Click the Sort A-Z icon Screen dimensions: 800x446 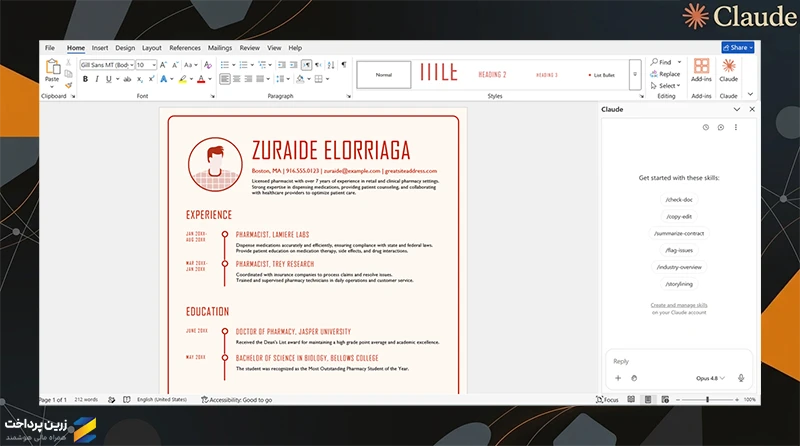point(331,65)
